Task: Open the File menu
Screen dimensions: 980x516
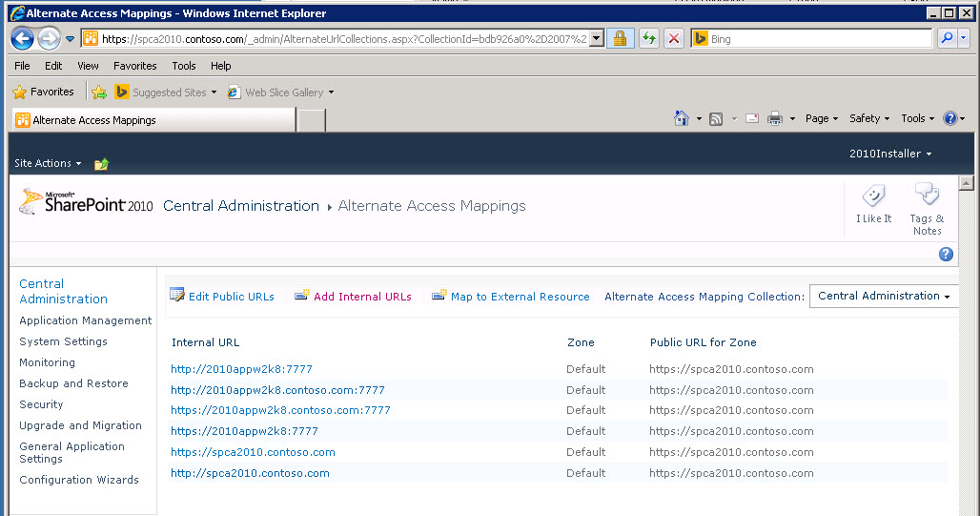Action: coord(22,66)
